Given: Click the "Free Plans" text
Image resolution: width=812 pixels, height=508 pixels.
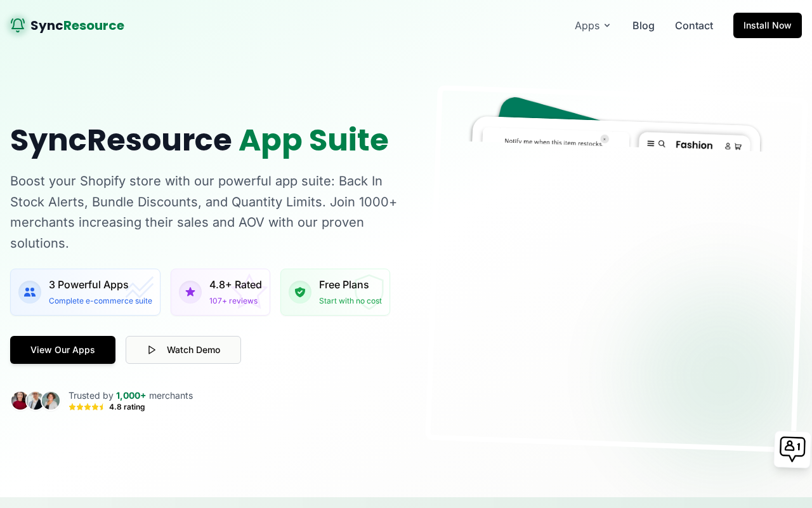Looking at the screenshot, I should tap(344, 284).
